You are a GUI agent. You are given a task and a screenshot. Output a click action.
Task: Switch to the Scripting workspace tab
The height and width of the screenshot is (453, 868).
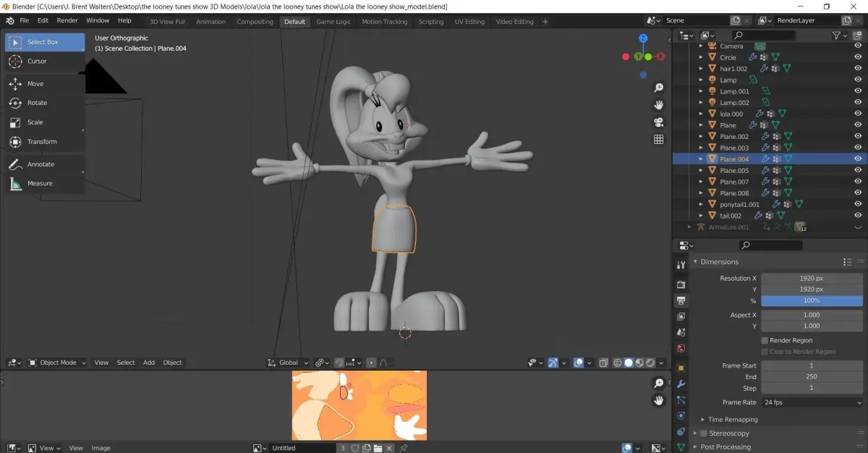click(x=431, y=22)
